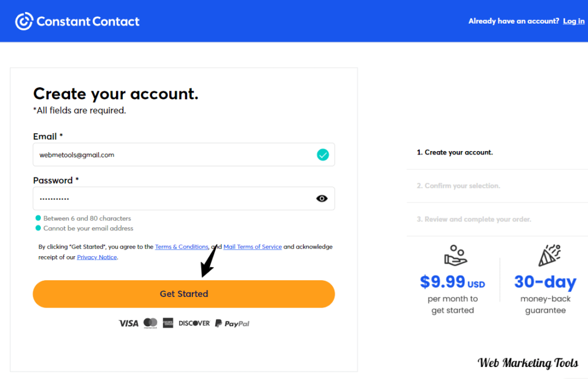Select the American Express icon
The height and width of the screenshot is (379, 588).
pyautogui.click(x=167, y=323)
